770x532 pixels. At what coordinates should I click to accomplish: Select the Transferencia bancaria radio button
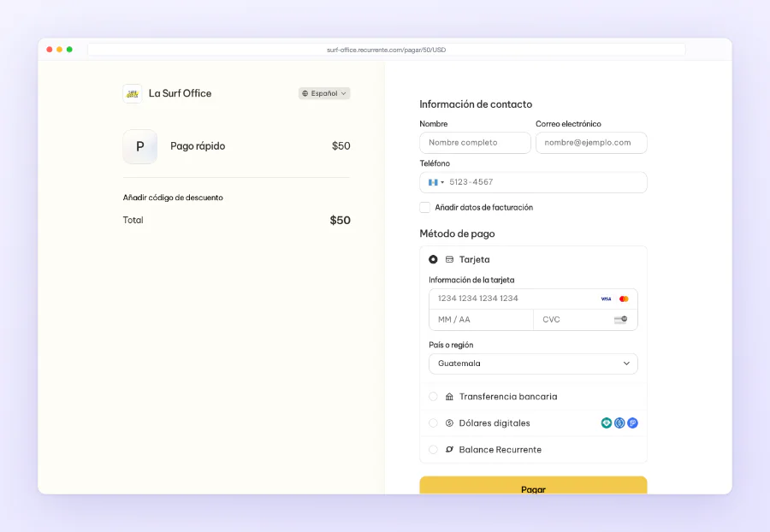(433, 397)
